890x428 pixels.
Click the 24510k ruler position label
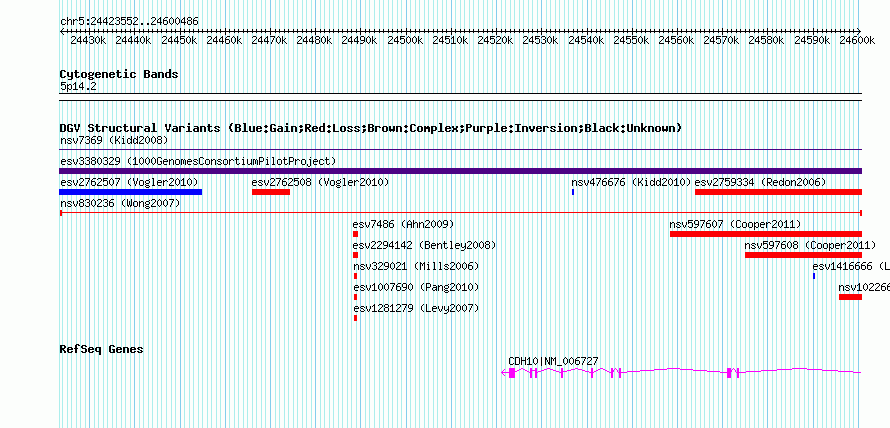(450, 40)
